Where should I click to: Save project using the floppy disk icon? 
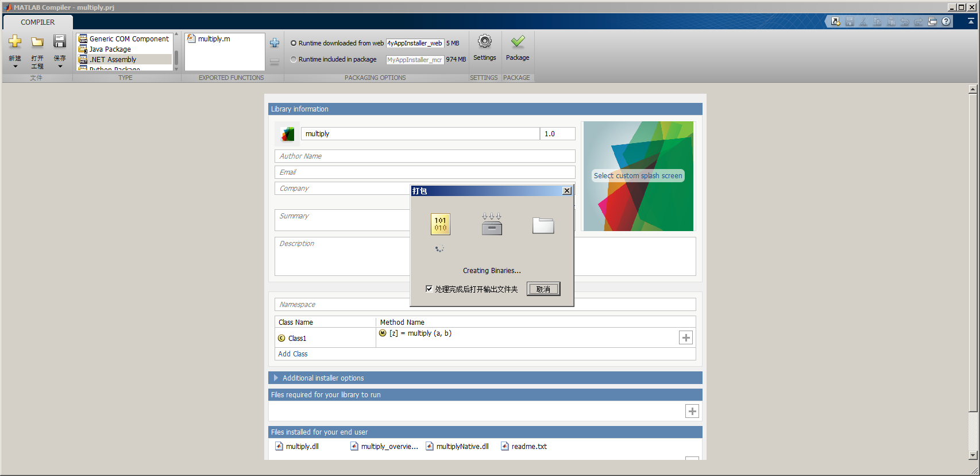[60, 41]
